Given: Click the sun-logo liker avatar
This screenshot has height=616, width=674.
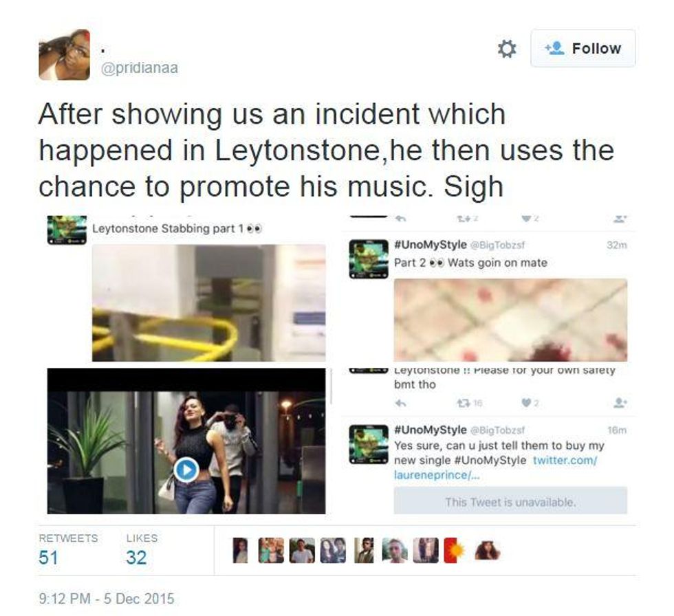Looking at the screenshot, I should tap(455, 550).
